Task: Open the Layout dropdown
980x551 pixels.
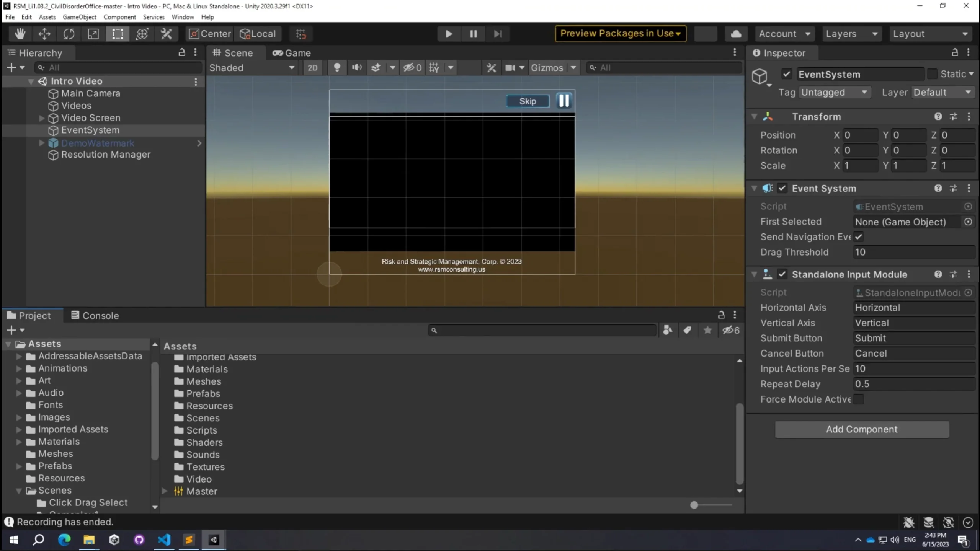Action: point(931,34)
